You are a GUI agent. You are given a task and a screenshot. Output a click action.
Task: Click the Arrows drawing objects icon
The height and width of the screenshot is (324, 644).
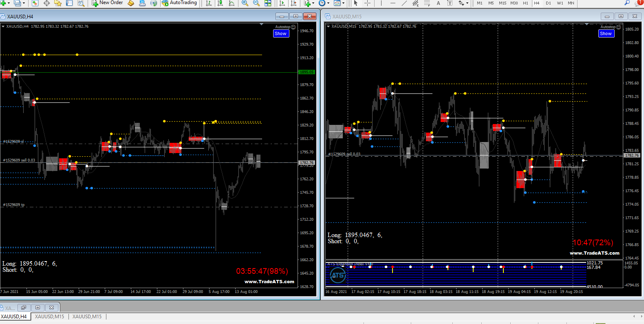click(x=461, y=3)
